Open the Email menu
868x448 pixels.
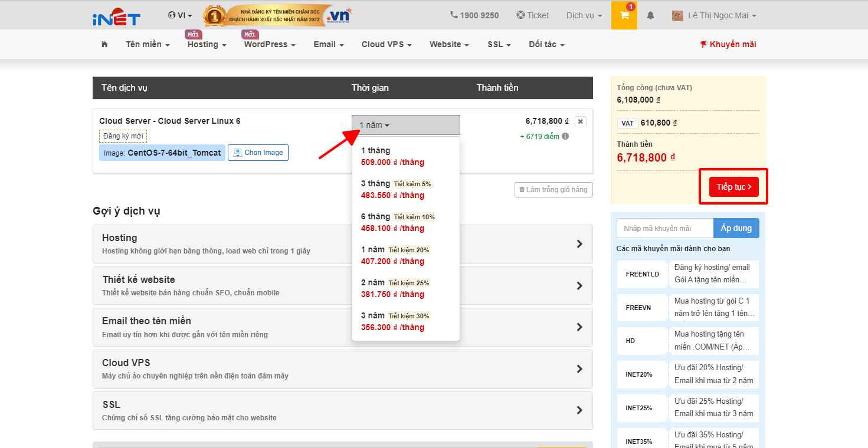click(x=329, y=44)
